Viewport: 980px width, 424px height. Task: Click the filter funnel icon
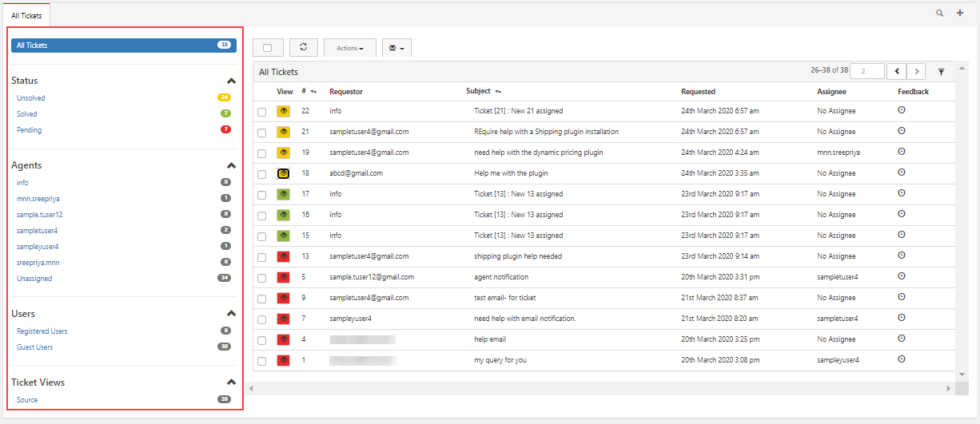941,72
